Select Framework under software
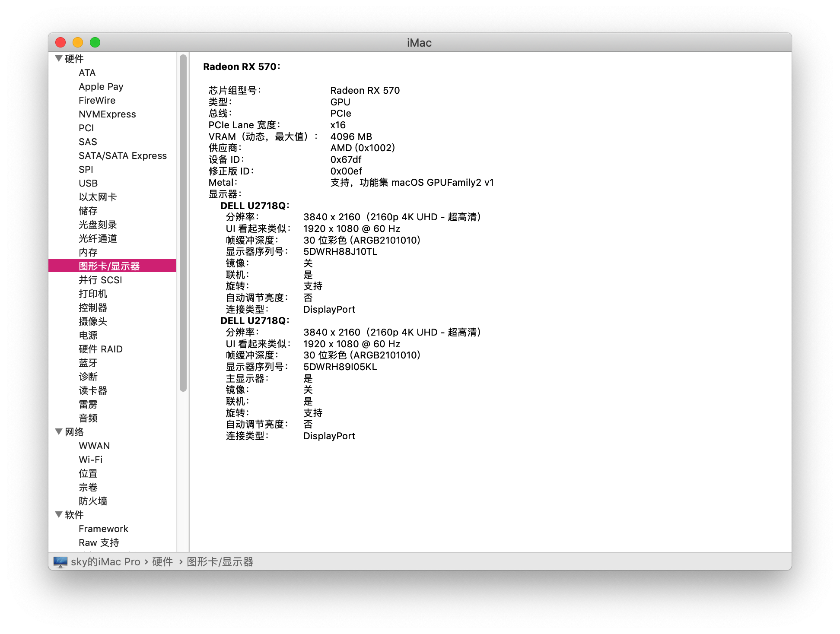This screenshot has height=634, width=840. [x=104, y=529]
